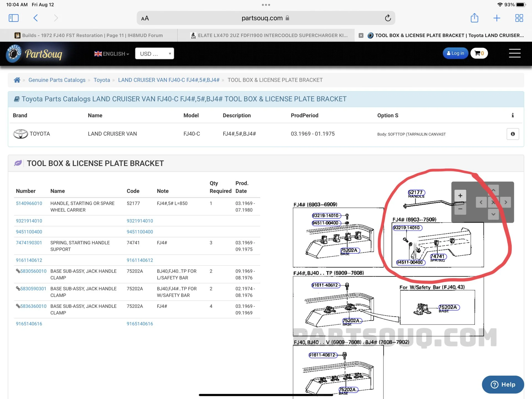The image size is (532, 399).
Task: Open the PartSouq home logo
Action: (x=34, y=53)
